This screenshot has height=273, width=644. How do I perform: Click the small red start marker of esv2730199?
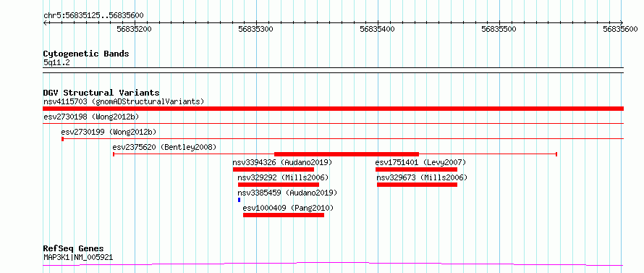[x=62, y=139]
